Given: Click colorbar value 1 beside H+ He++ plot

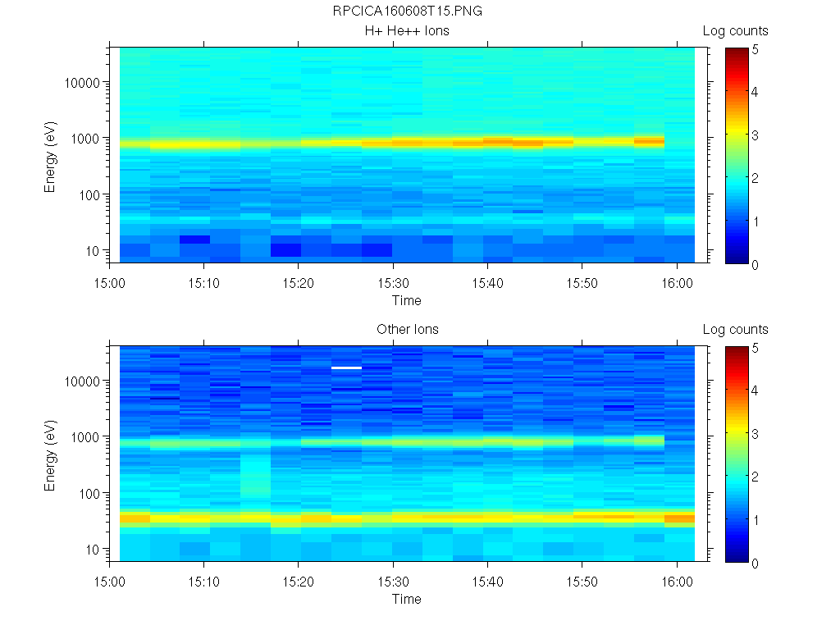Looking at the screenshot, I should [x=756, y=221].
